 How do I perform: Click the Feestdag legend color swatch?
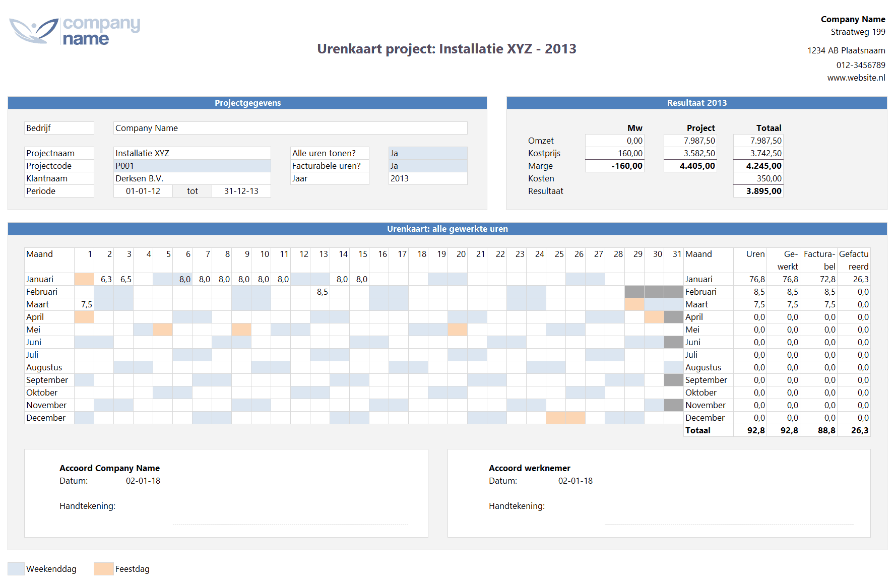[103, 569]
